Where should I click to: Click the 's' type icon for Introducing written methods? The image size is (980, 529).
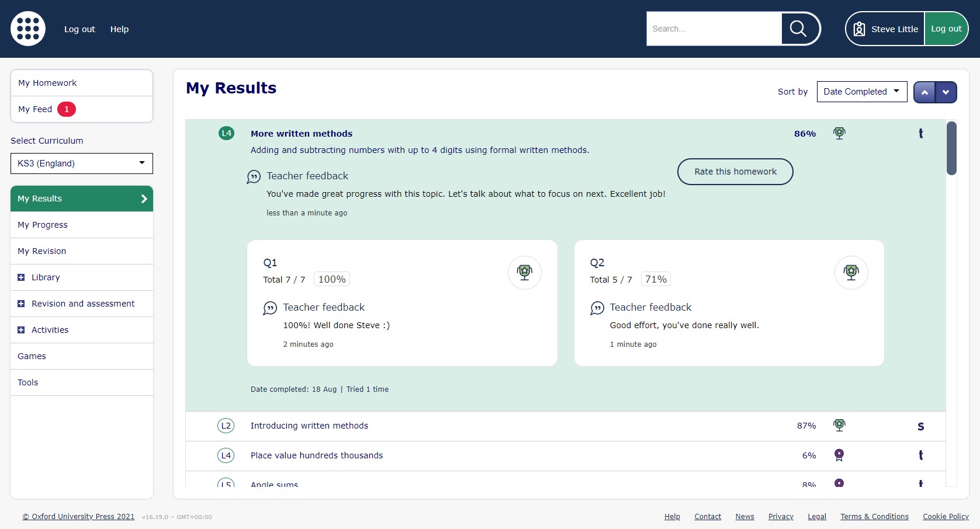click(921, 426)
